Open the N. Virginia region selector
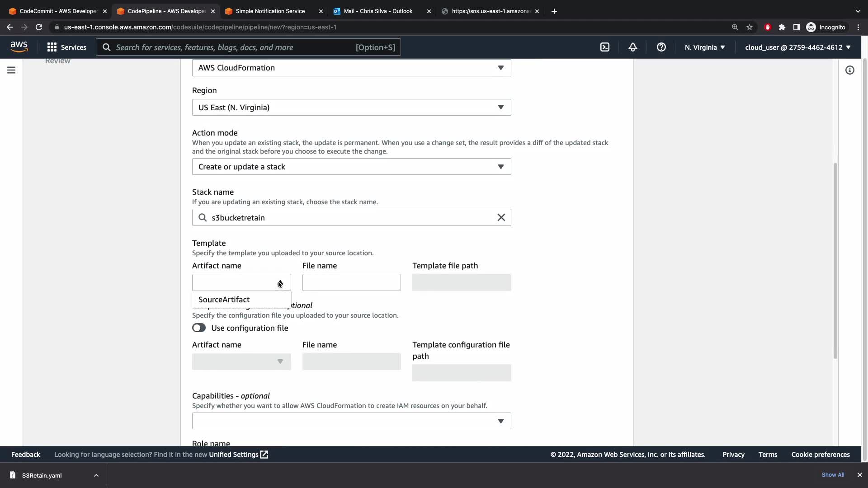Image resolution: width=868 pixels, height=488 pixels. pos(704,47)
